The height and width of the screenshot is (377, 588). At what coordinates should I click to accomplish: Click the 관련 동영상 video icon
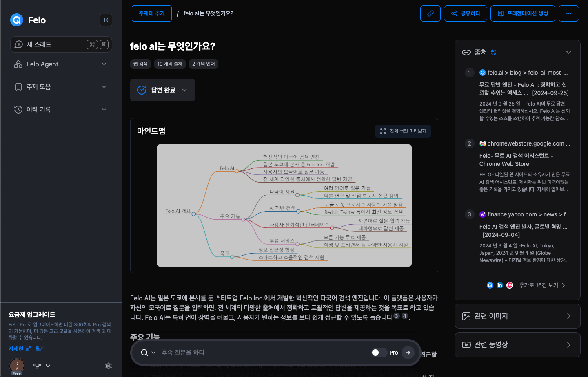(x=466, y=345)
